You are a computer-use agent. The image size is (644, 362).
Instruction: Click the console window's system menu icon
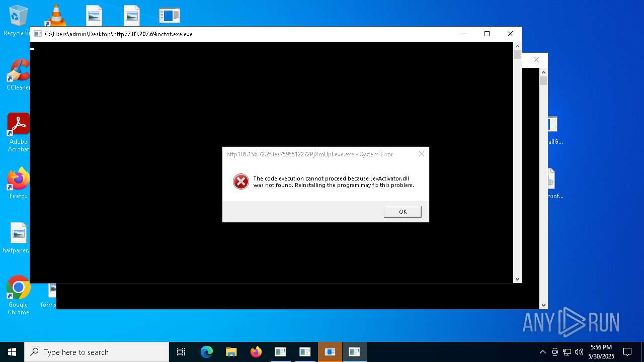click(38, 34)
